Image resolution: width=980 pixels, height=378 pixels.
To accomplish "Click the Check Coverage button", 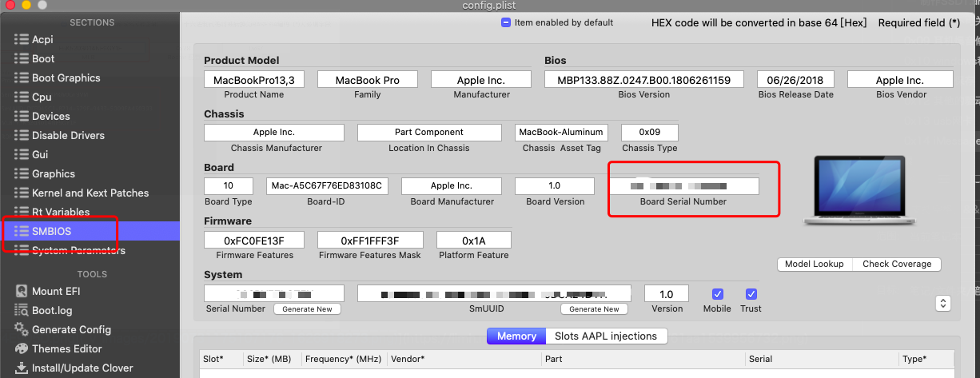I will [x=897, y=264].
